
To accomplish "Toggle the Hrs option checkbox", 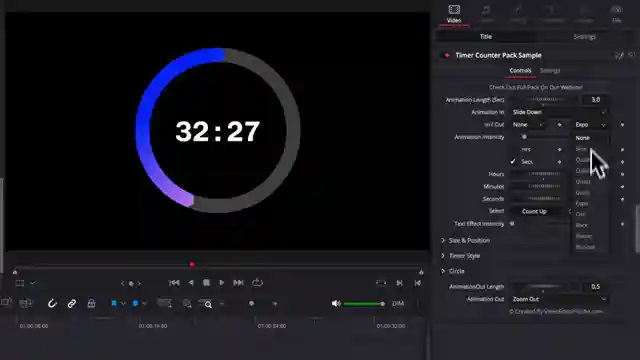I will 513,149.
